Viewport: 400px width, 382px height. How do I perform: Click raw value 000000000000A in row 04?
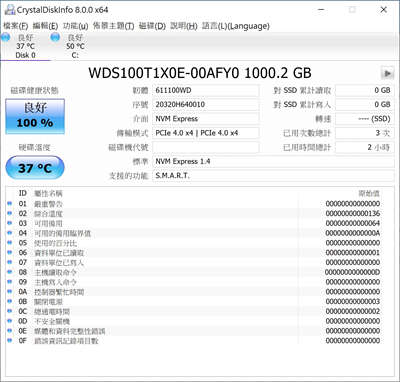[x=353, y=233]
